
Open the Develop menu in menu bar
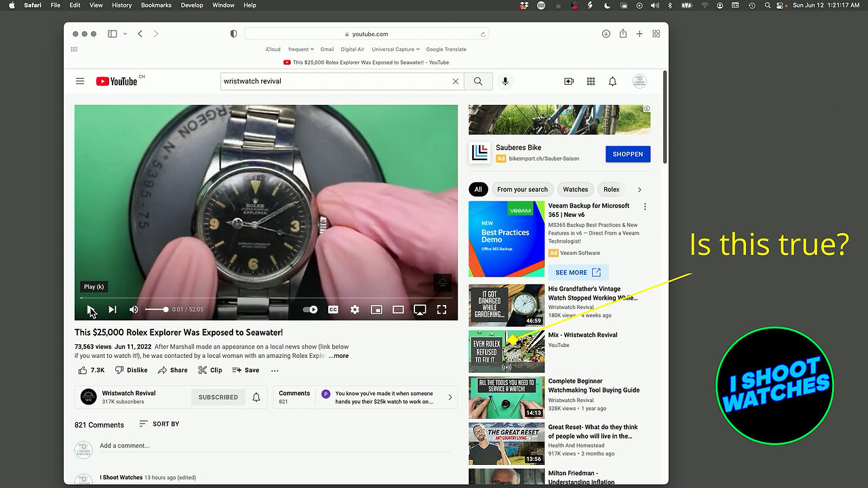pyautogui.click(x=192, y=5)
